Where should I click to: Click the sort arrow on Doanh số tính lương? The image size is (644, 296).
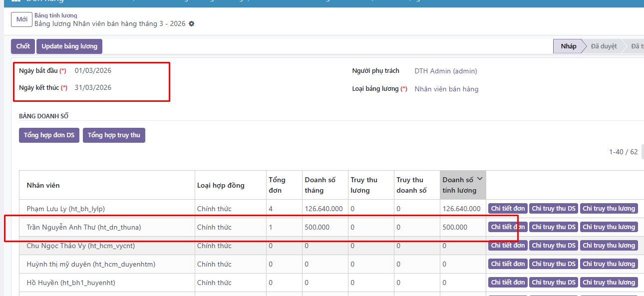coord(480,179)
